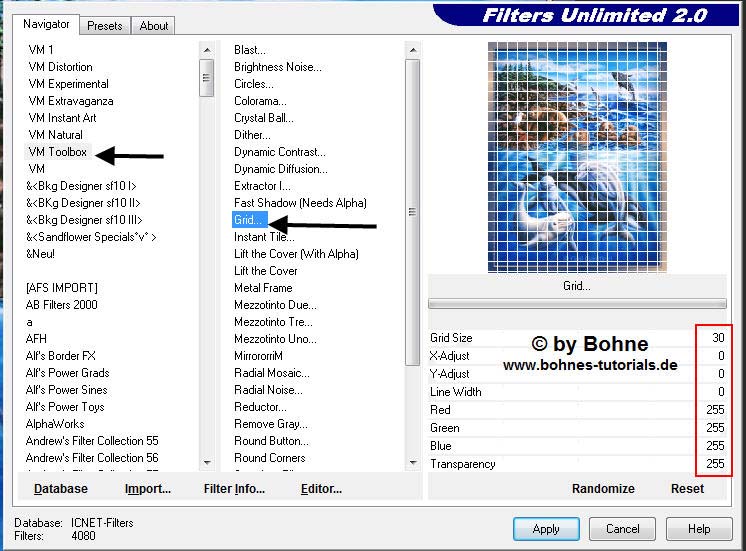Open the About tab
The height and width of the screenshot is (551, 746).
coord(154,26)
